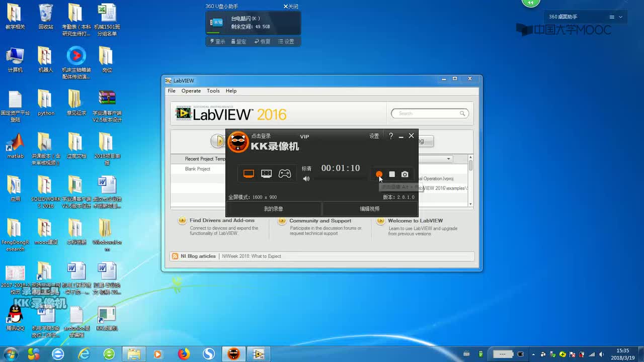Show hidden tray icons arrow
Screen dimensions: 644x362
533,354
